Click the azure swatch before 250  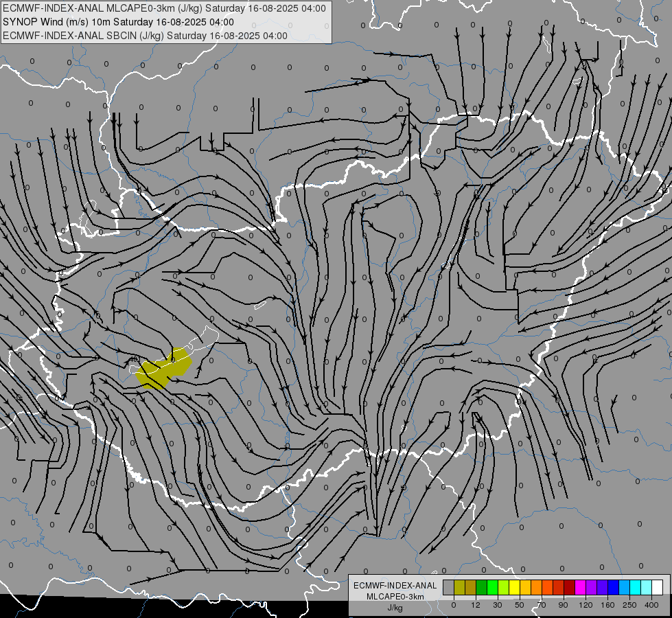coord(625,588)
